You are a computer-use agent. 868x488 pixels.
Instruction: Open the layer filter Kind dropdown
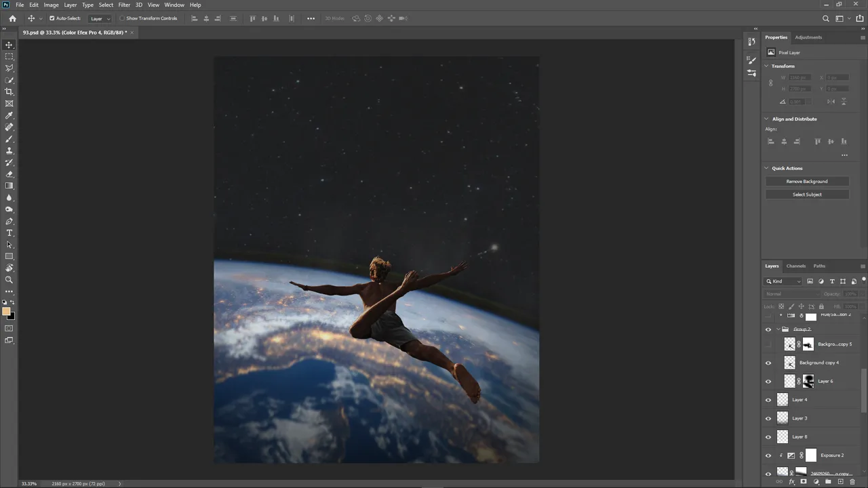click(x=784, y=281)
